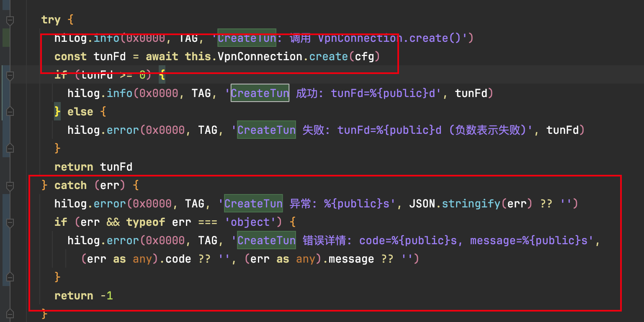The width and height of the screenshot is (644, 322).
Task: Click the stringify method after JSON
Action: tap(471, 204)
